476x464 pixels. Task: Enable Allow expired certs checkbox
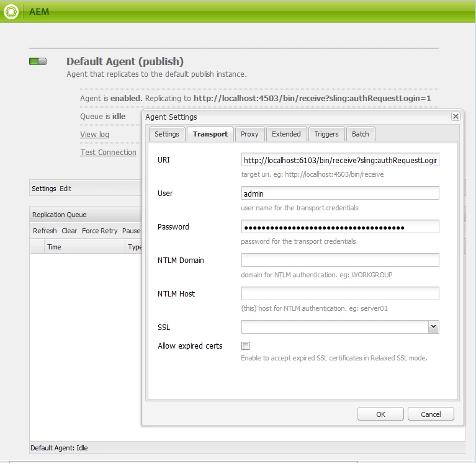click(245, 346)
